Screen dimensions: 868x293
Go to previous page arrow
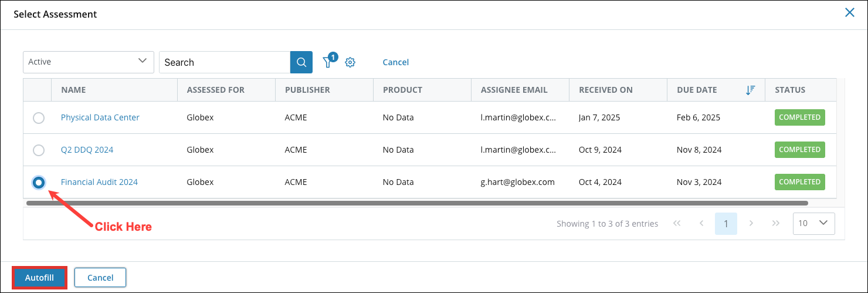(701, 223)
